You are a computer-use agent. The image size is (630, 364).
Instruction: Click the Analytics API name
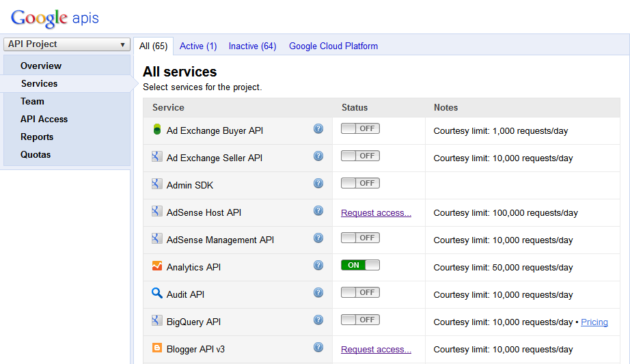(x=193, y=268)
